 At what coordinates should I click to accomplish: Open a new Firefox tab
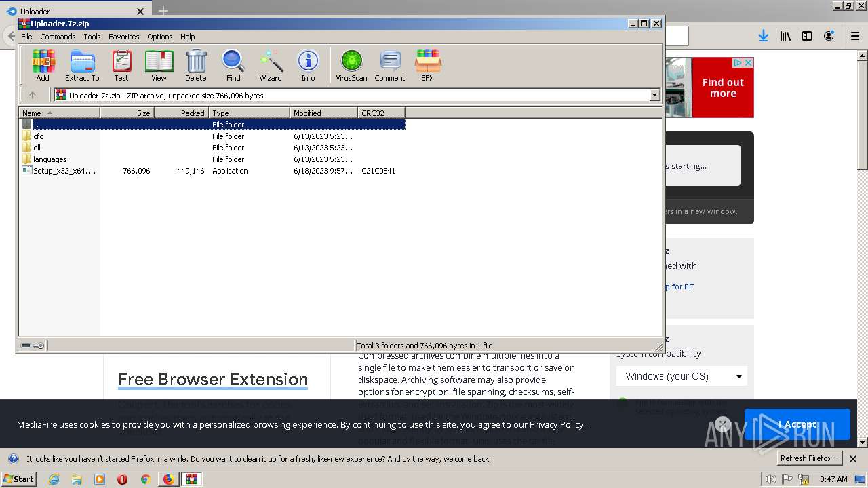click(163, 11)
